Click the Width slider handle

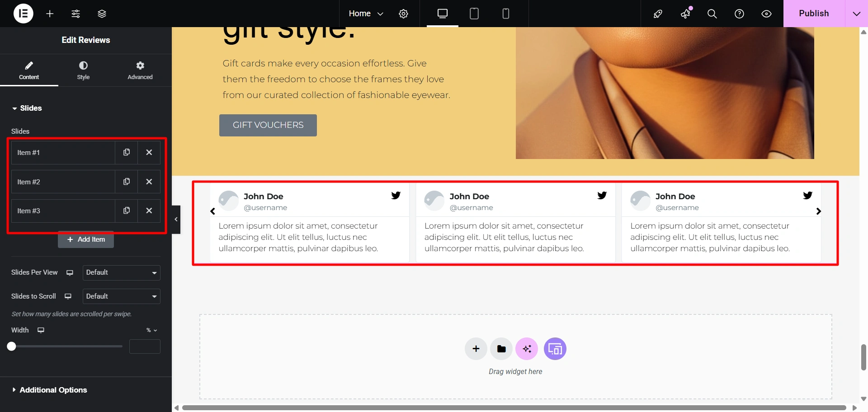(x=12, y=346)
